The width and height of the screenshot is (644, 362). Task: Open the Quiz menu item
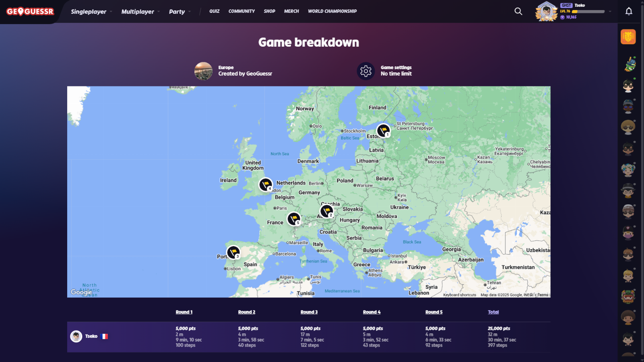[x=214, y=11]
